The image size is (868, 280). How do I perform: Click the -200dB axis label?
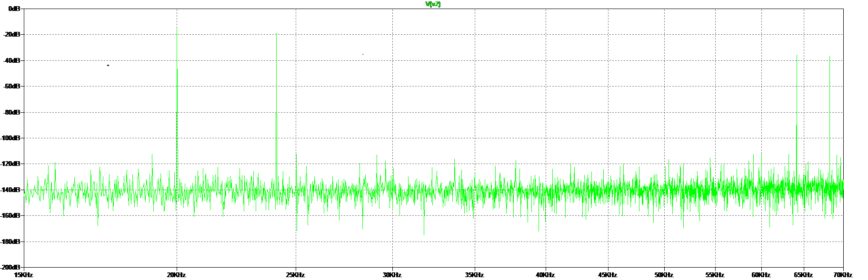[x=10, y=267]
